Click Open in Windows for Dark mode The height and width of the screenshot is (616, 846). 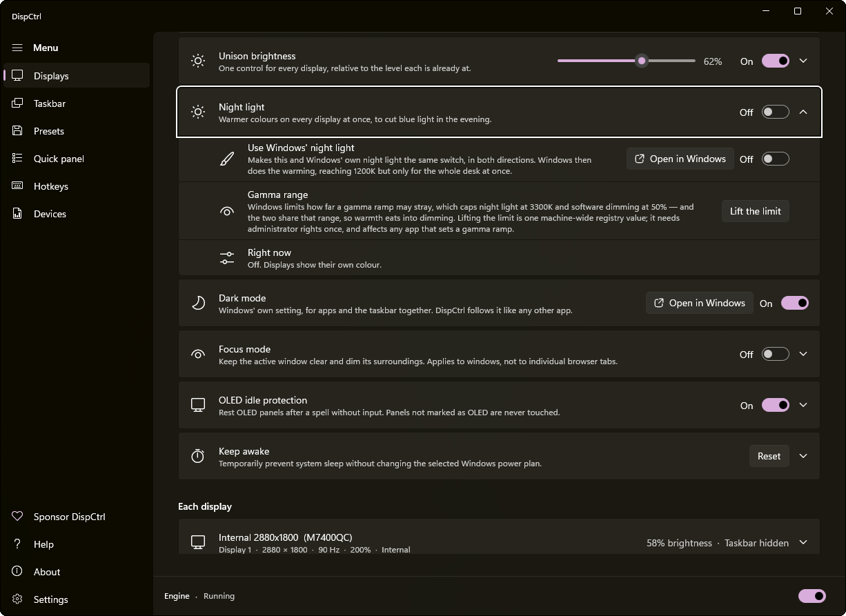pyautogui.click(x=699, y=303)
